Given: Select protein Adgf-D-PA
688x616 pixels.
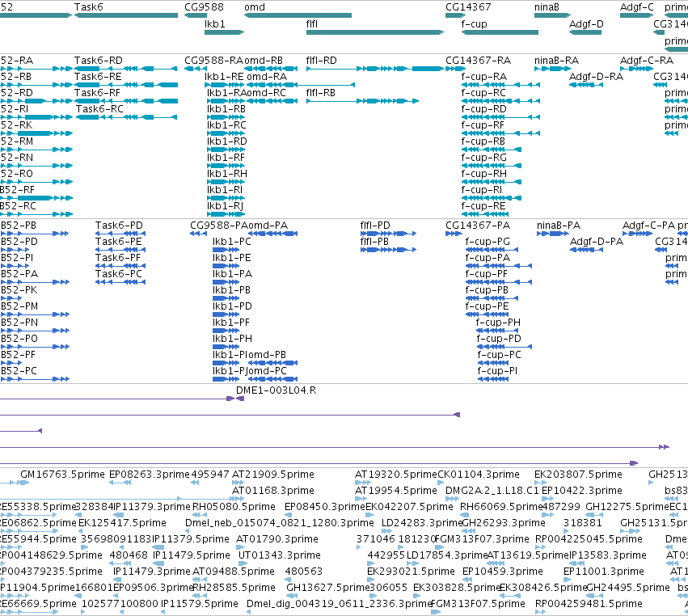Looking at the screenshot, I should click(x=597, y=242).
